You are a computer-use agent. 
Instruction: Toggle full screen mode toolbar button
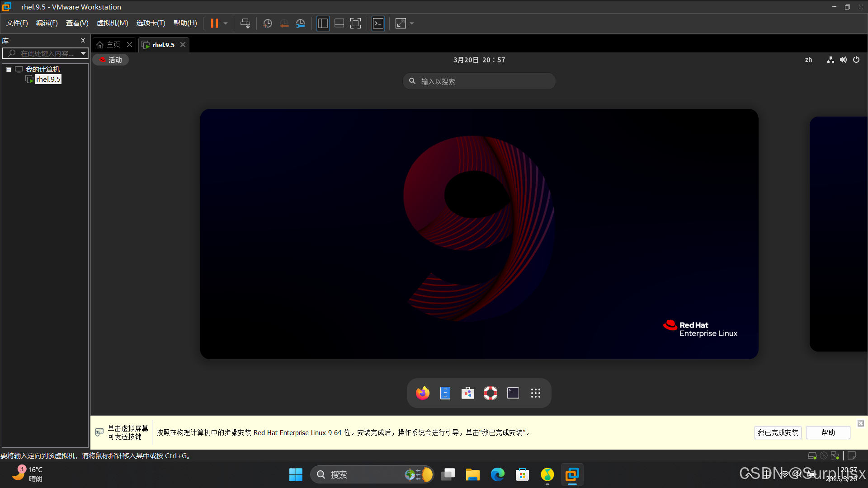click(x=356, y=23)
